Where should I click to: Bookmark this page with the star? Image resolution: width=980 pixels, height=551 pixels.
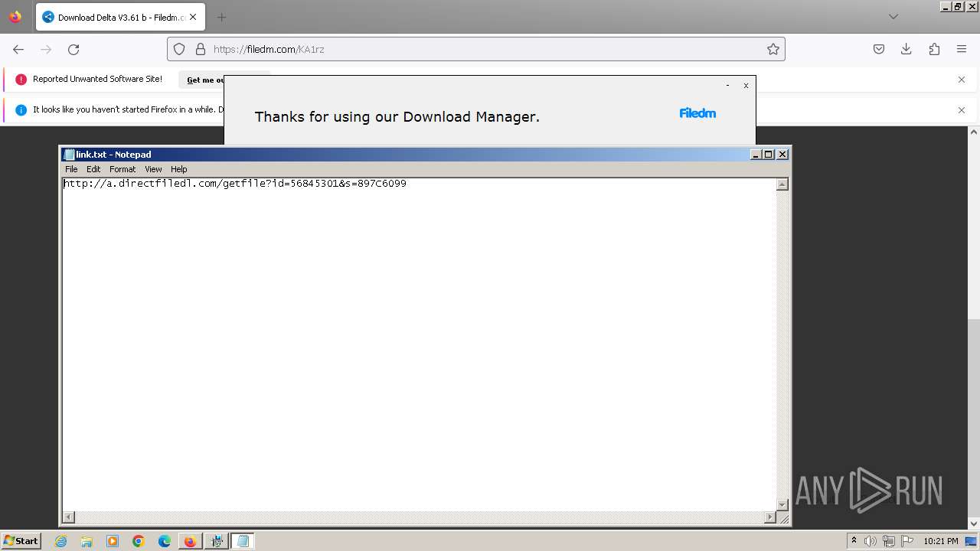[773, 49]
